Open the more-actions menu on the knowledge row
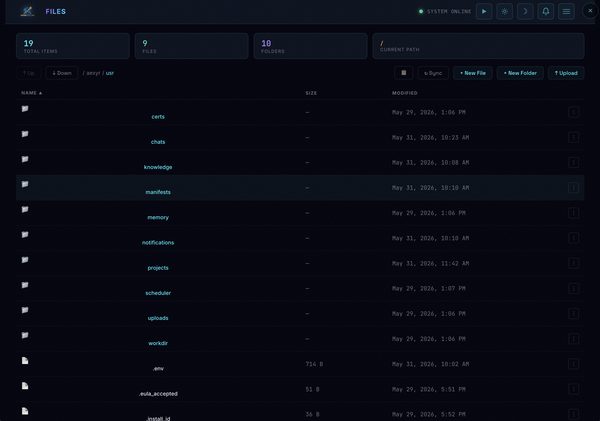600x421 pixels. (x=573, y=163)
